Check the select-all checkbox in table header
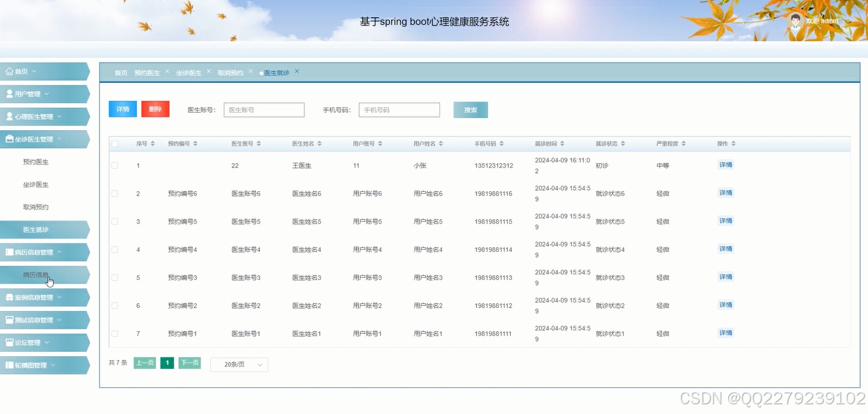 click(115, 143)
